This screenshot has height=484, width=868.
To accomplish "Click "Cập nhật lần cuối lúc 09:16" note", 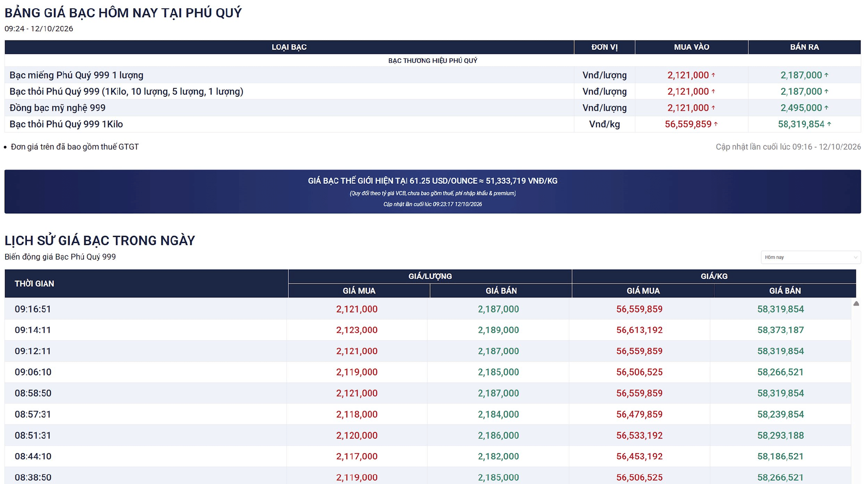I will tap(788, 147).
